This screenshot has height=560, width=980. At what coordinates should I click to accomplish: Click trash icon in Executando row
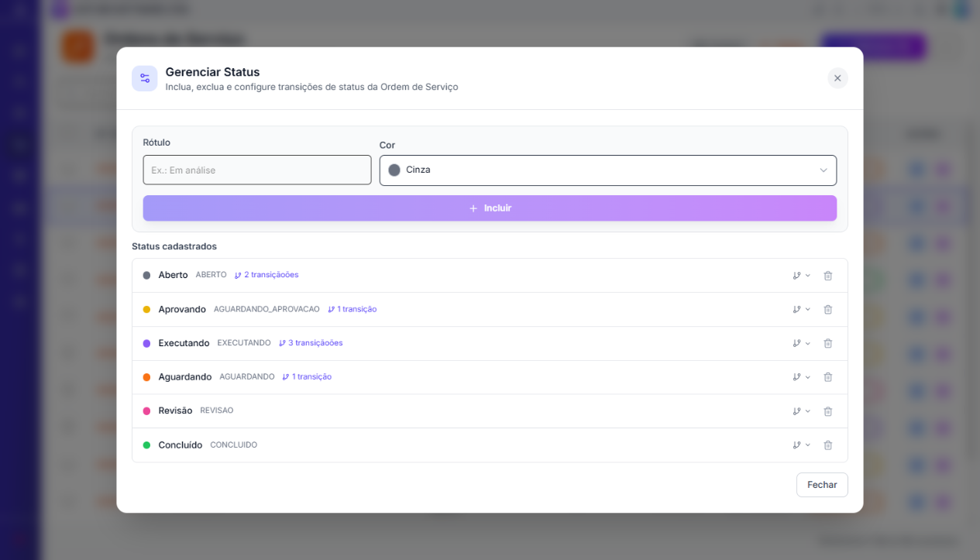(827, 343)
